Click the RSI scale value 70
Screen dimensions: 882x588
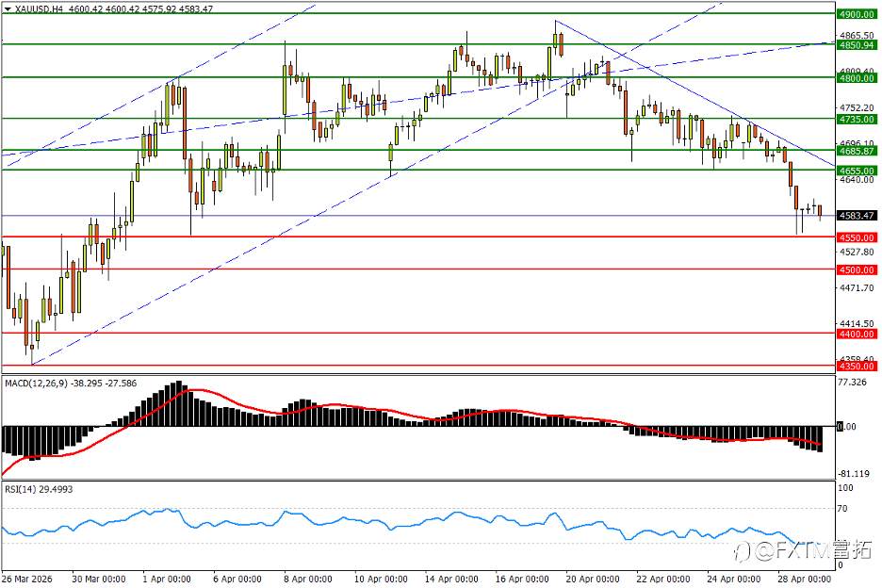tap(842, 509)
